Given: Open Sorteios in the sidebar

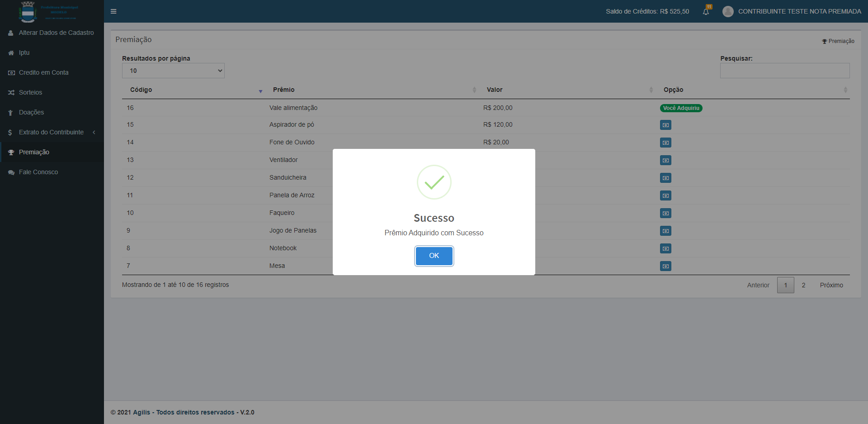Looking at the screenshot, I should 30,92.
